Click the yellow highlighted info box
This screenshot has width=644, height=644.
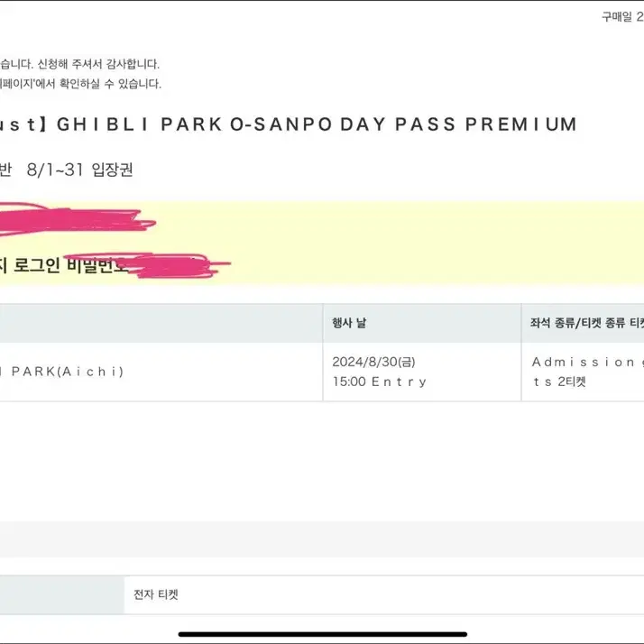pos(322,243)
